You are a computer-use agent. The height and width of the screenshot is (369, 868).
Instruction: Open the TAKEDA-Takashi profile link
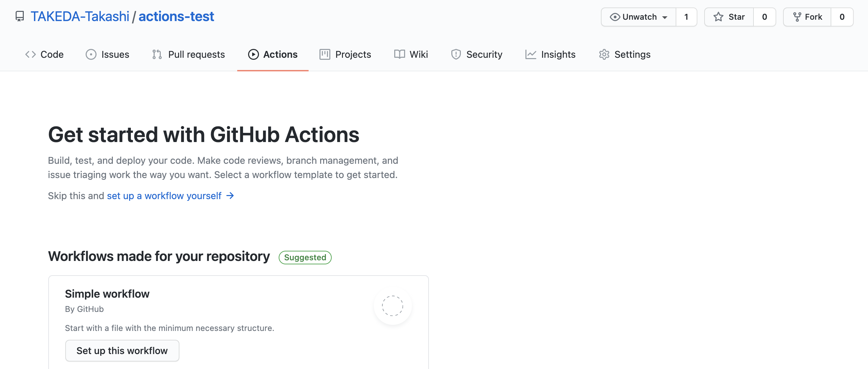(x=80, y=16)
